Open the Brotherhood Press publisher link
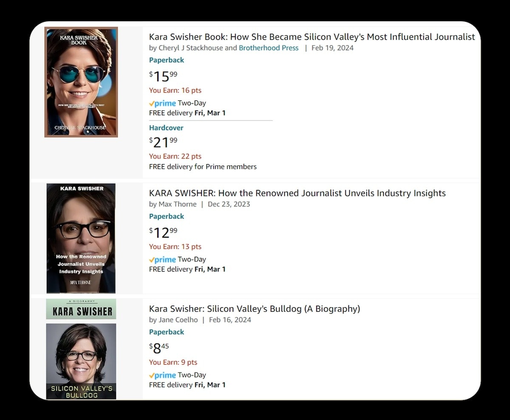This screenshot has width=510, height=420. (x=269, y=48)
